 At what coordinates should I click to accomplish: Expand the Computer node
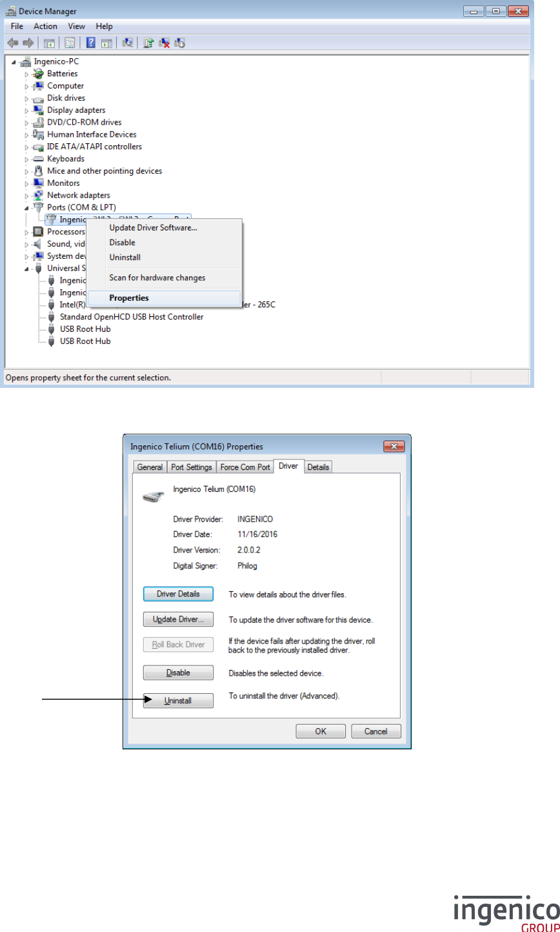tap(27, 86)
